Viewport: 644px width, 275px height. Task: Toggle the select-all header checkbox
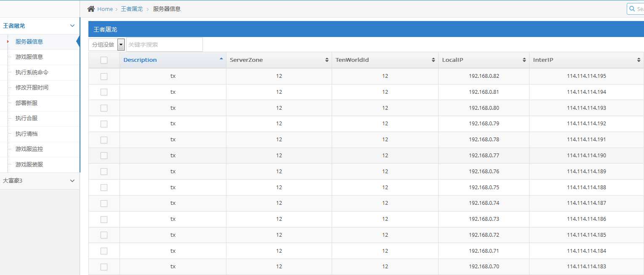point(104,60)
